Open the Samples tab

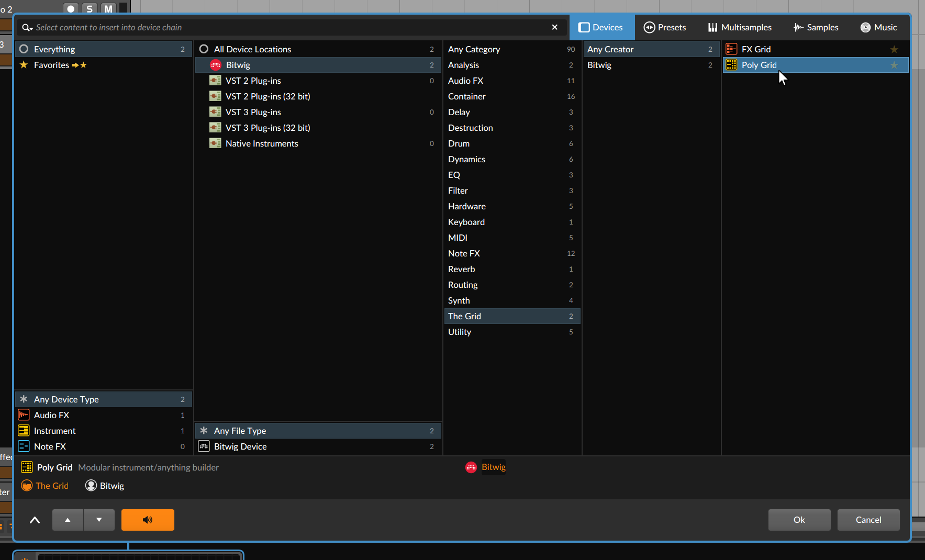tap(816, 27)
